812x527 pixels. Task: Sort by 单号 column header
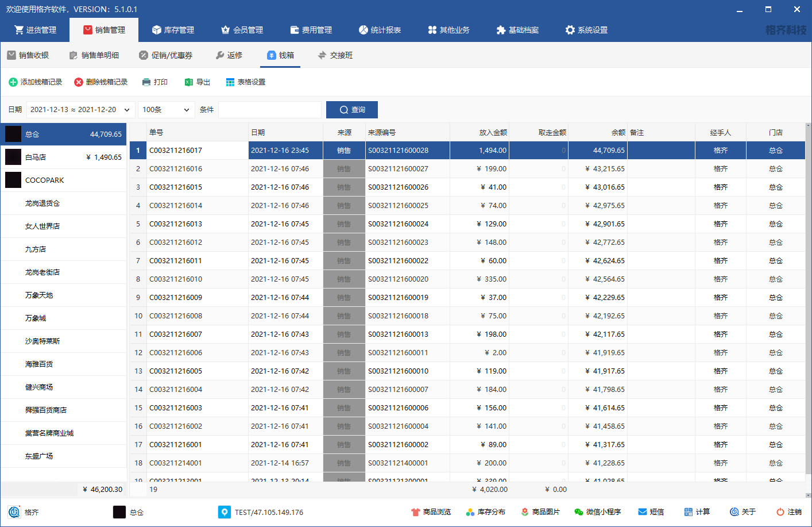click(x=198, y=132)
